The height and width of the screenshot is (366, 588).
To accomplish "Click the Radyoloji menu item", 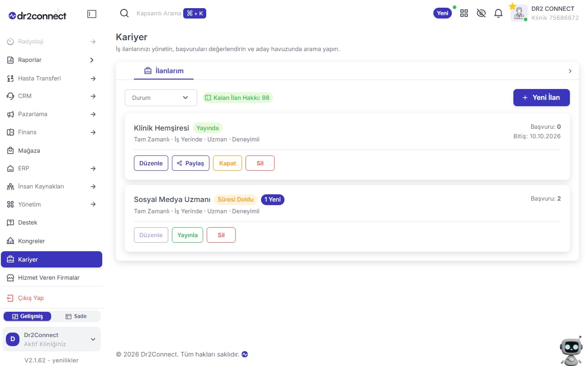I will (52, 42).
